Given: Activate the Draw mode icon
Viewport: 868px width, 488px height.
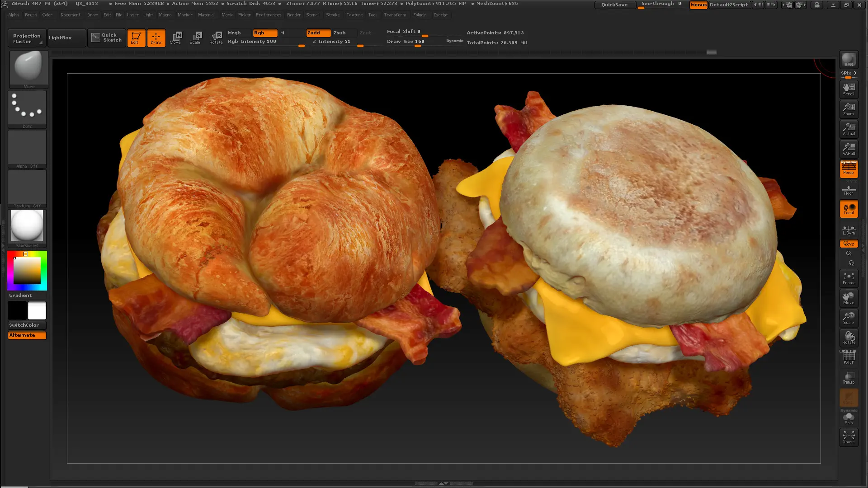Looking at the screenshot, I should (x=156, y=38).
